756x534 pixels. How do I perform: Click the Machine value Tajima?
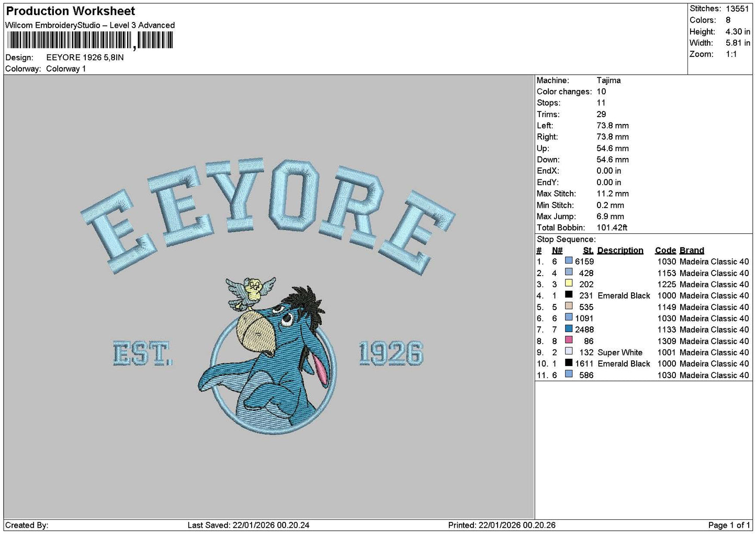pos(608,81)
